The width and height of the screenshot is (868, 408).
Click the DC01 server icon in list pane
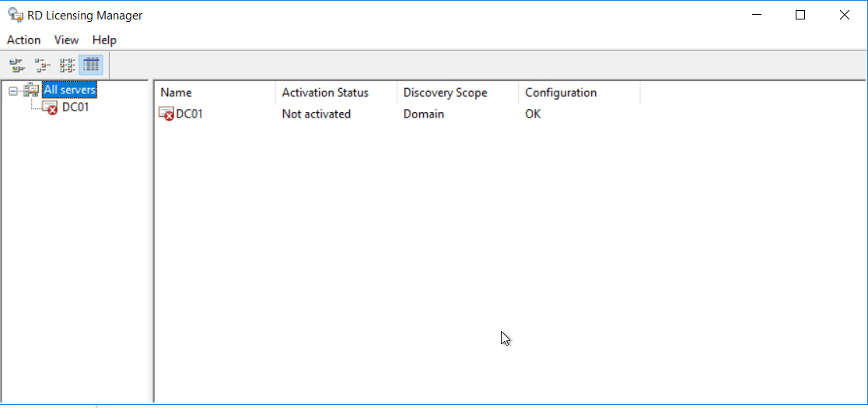166,114
